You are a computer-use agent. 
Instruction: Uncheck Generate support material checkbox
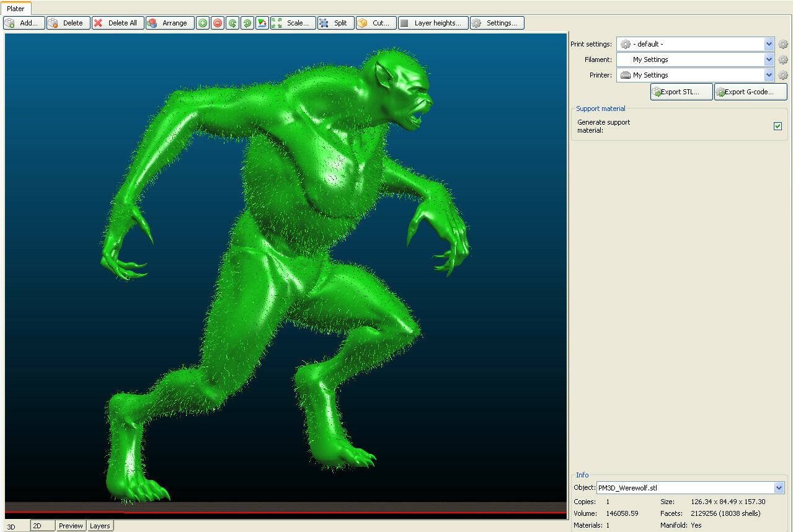(777, 126)
